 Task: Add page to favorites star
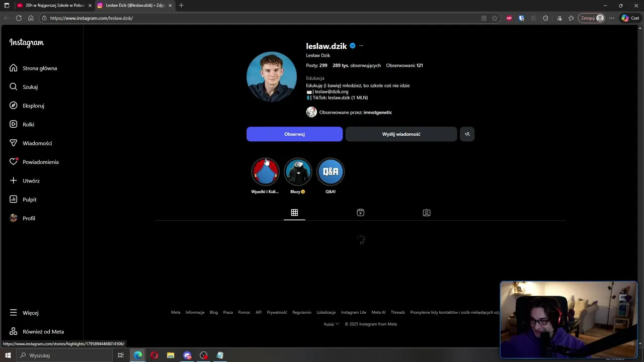(495, 18)
